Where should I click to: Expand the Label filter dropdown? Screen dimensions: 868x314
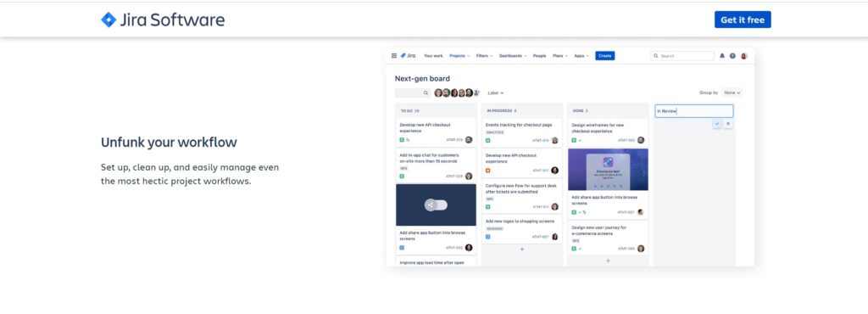495,93
